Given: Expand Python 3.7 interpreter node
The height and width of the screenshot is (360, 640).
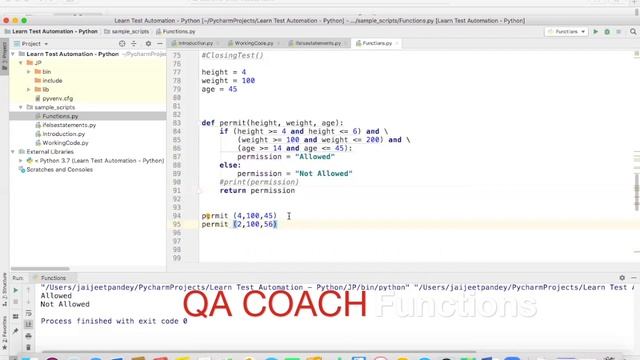Looking at the screenshot, I should 21,161.
